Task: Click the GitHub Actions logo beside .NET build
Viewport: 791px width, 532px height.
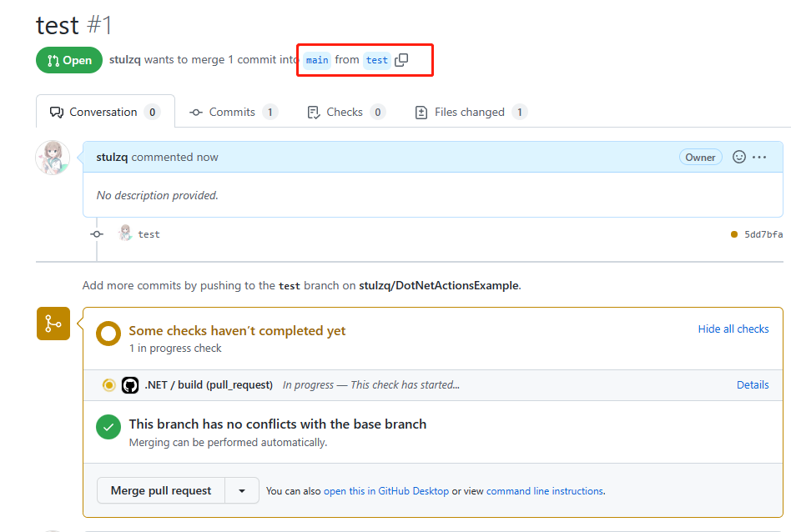Action: pos(130,385)
